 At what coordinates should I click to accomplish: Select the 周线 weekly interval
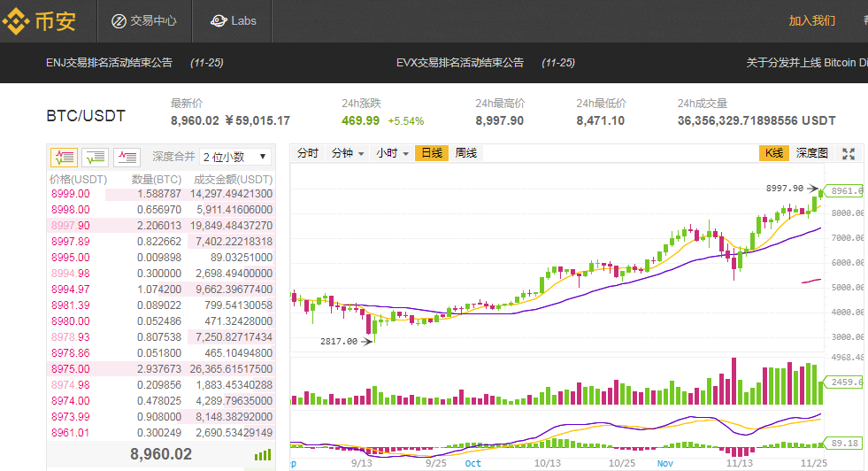click(x=466, y=153)
